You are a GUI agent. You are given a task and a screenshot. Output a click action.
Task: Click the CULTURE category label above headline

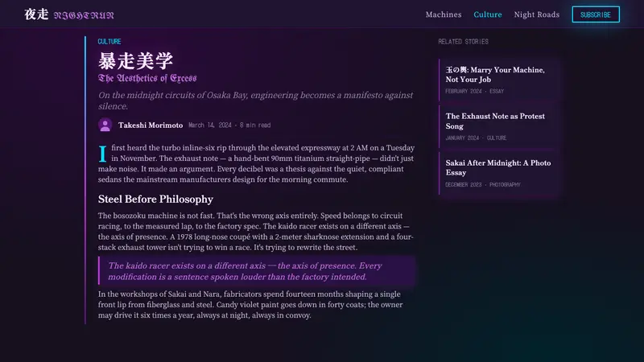click(109, 42)
